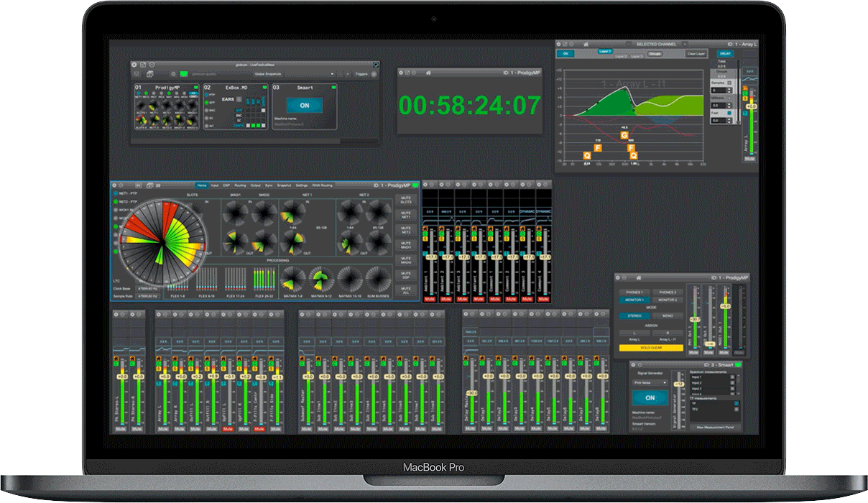868x503 pixels.
Task: Switch to the Input tab
Action: [x=215, y=185]
